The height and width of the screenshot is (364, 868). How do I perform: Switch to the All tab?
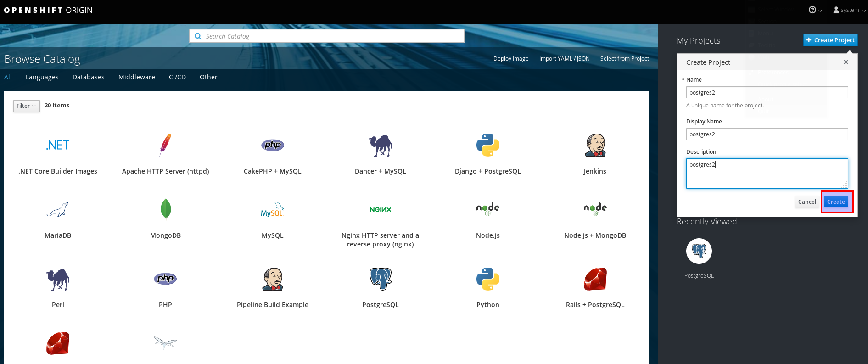(x=8, y=77)
